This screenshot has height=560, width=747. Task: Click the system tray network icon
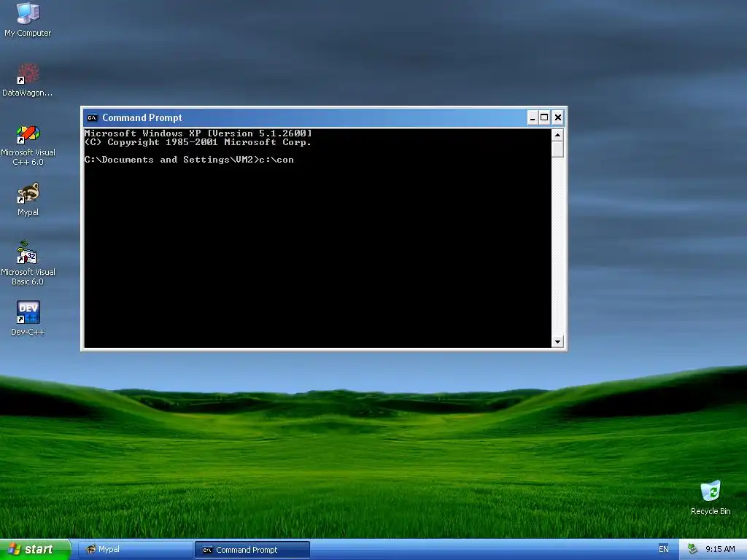tap(692, 549)
